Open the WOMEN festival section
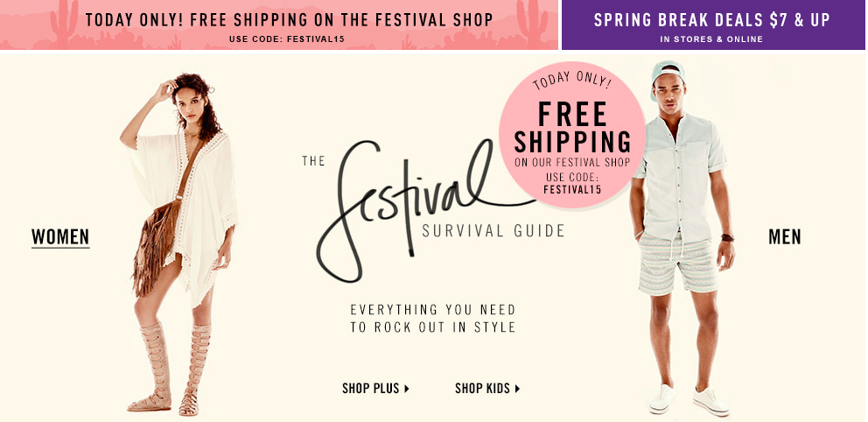 coord(60,236)
